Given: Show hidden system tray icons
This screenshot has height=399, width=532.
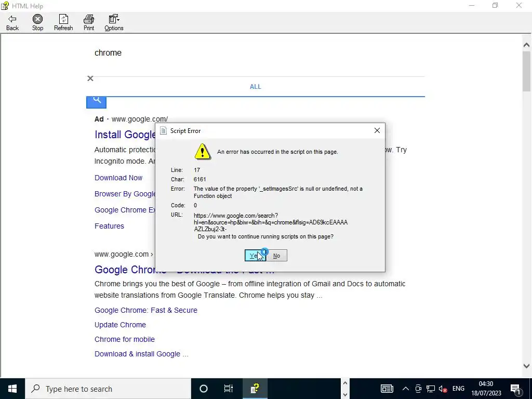Looking at the screenshot, I should [405, 389].
